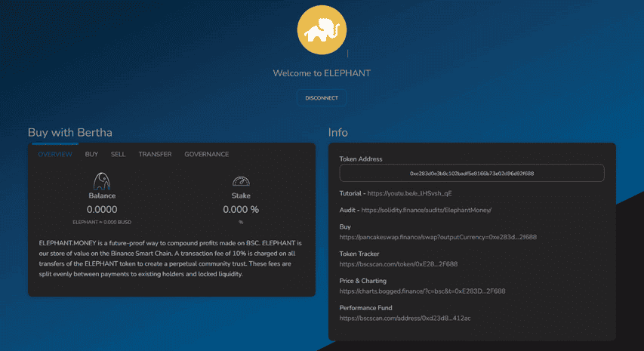
Task: Click the ELEPHANT ≈ 0.000 BUSD text
Action: 102,223
